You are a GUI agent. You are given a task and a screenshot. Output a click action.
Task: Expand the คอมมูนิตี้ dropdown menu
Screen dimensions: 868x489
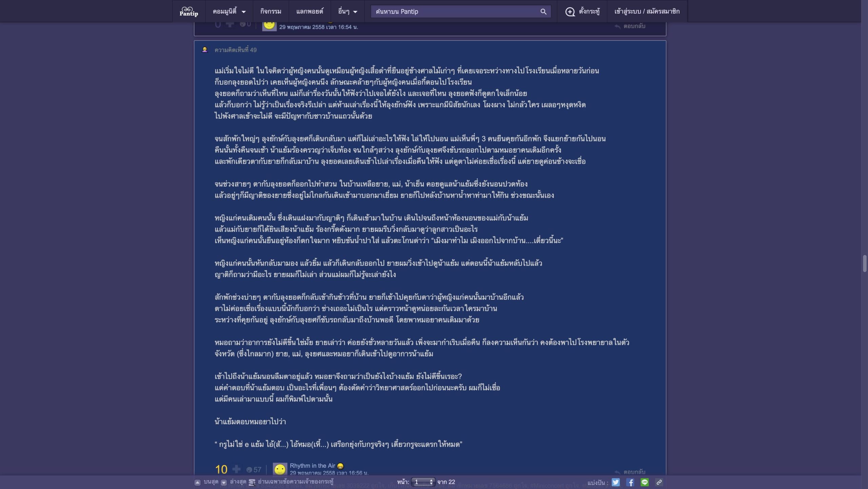[229, 12]
